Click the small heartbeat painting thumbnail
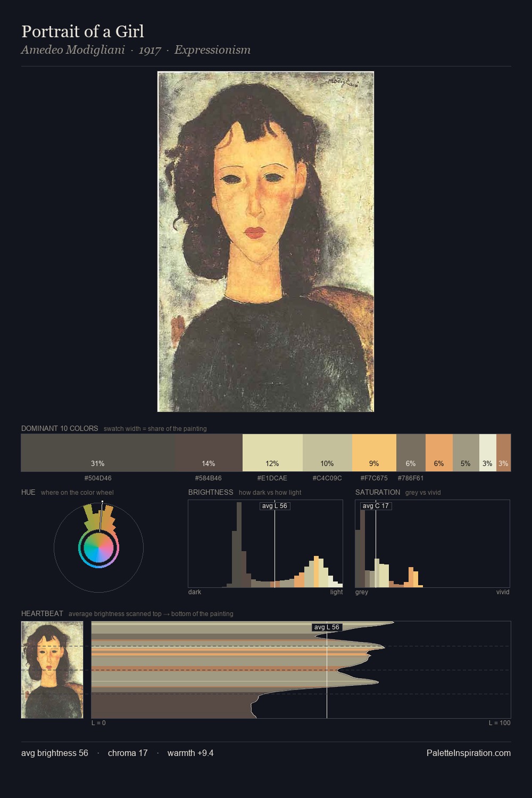The height and width of the screenshot is (798, 532). tap(52, 670)
